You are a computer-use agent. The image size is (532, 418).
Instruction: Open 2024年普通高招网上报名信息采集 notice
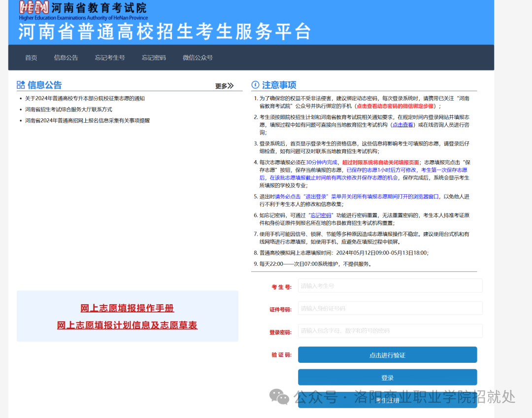pyautogui.click(x=87, y=120)
